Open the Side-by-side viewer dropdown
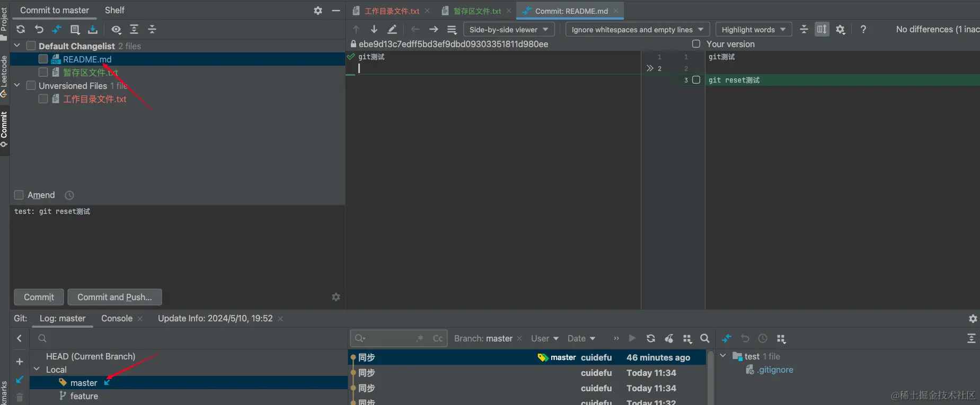This screenshot has width=980, height=405. coord(509,30)
